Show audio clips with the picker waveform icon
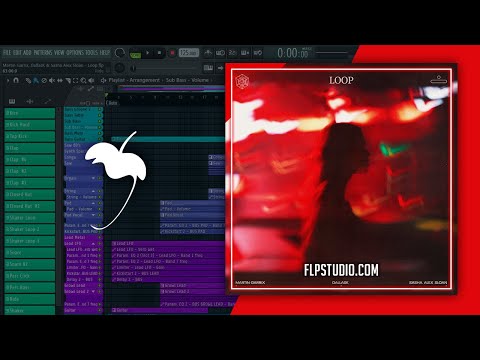 (x=30, y=101)
